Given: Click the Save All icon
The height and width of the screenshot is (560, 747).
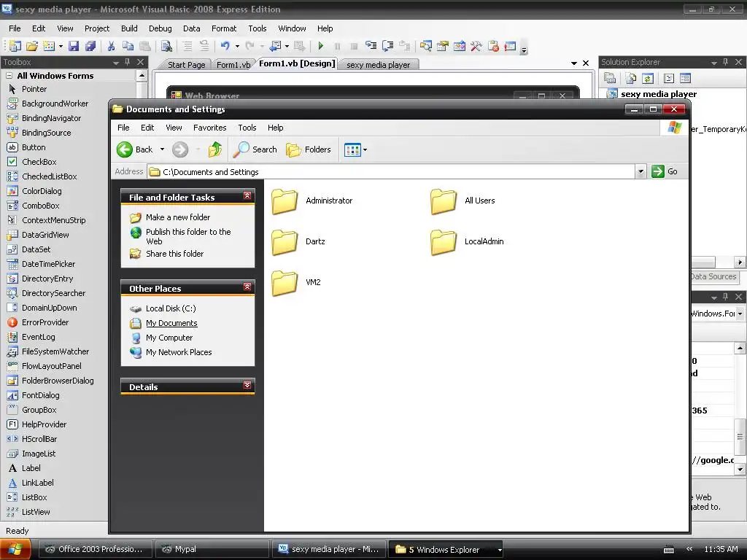Looking at the screenshot, I should pos(90,46).
